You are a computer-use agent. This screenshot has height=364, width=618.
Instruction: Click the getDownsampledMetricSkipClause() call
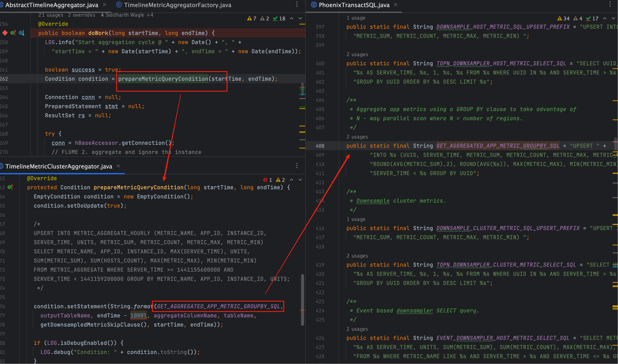93,325
